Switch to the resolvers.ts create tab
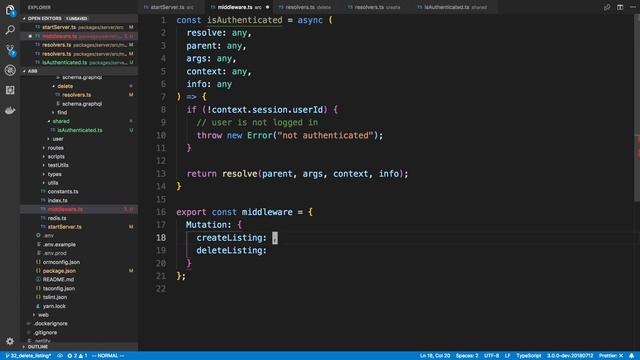 tap(377, 7)
